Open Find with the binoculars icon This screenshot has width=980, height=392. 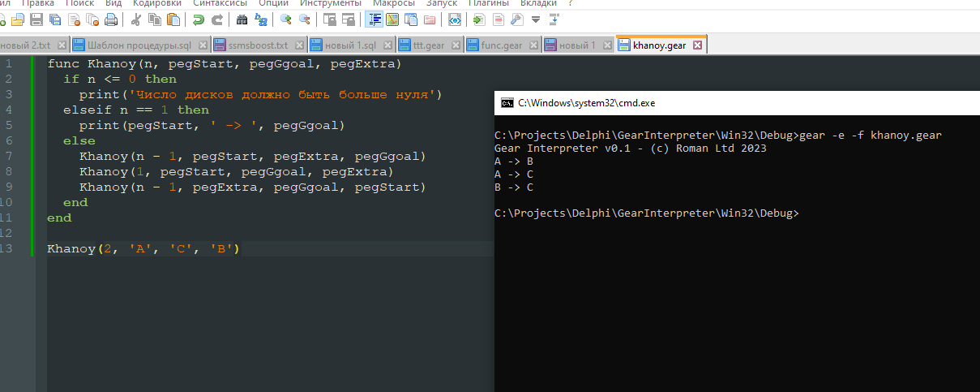[242, 19]
